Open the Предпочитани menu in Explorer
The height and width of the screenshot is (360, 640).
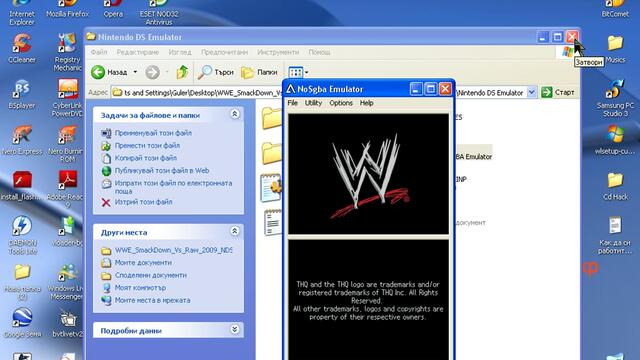tap(224, 52)
